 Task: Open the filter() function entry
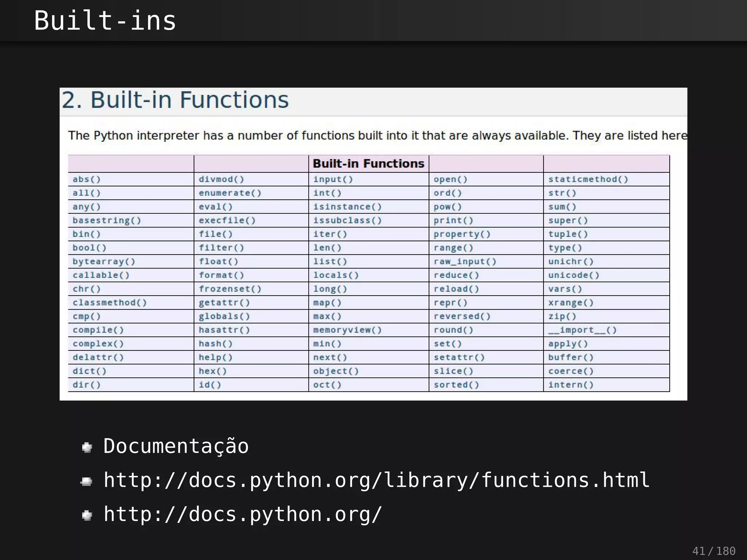pos(221,248)
